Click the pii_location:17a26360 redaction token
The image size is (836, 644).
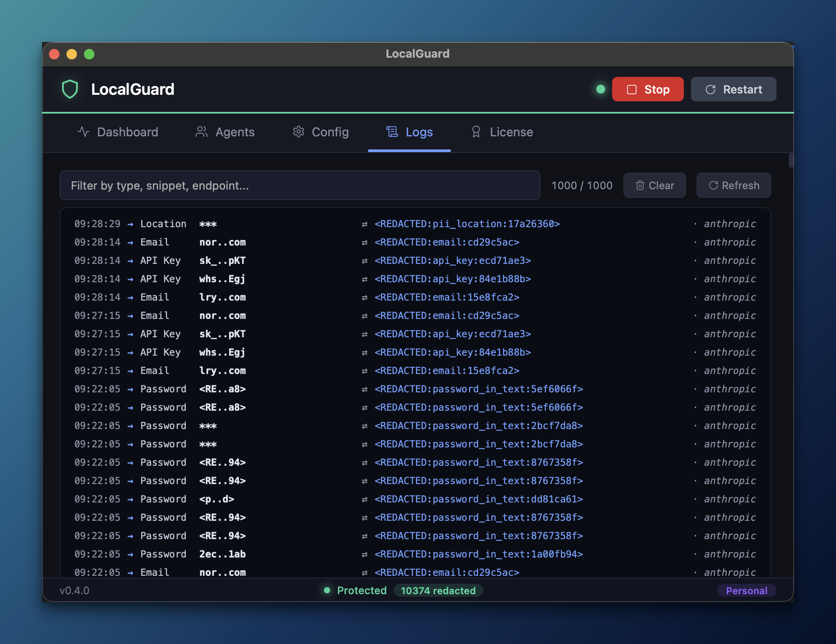tap(467, 224)
